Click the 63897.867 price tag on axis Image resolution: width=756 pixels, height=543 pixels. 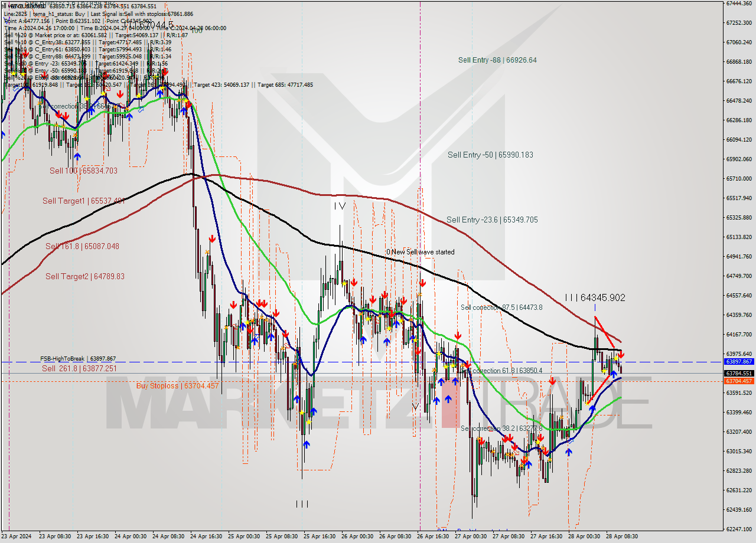pos(739,361)
